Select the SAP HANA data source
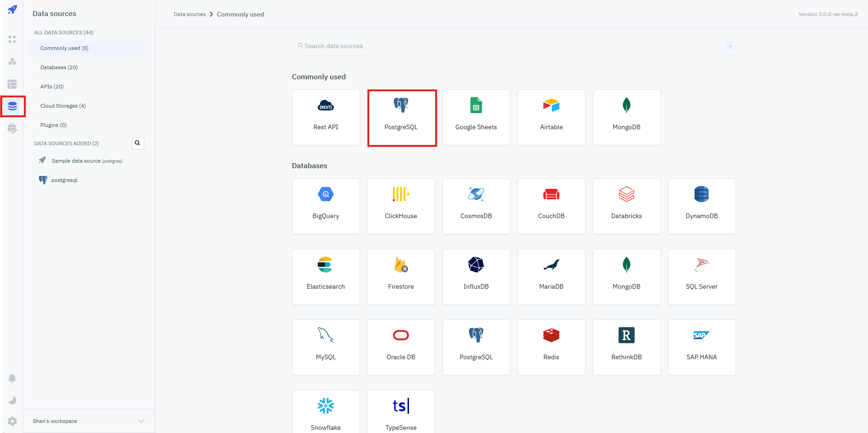868x433 pixels. click(702, 347)
